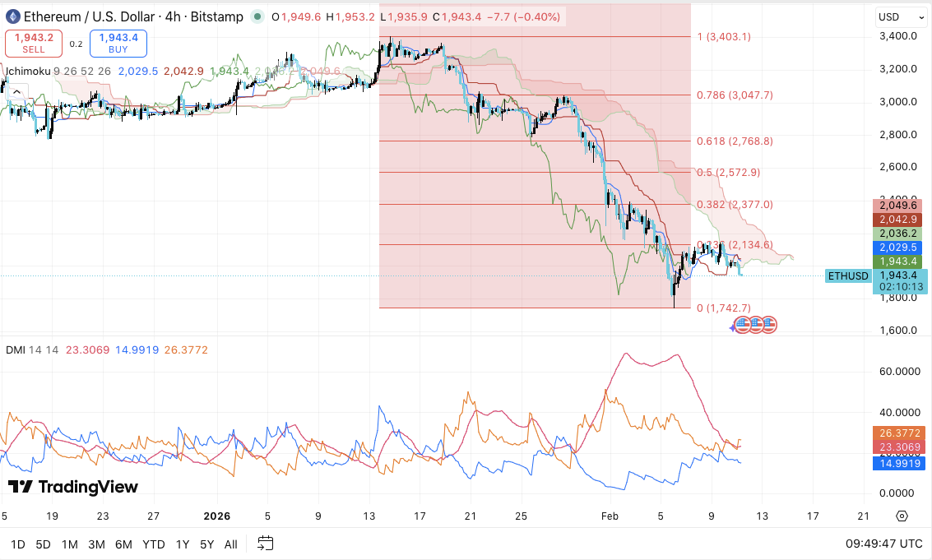Select the Ichimoku indicator legend
Screen dimensions: 932x560
28,72
